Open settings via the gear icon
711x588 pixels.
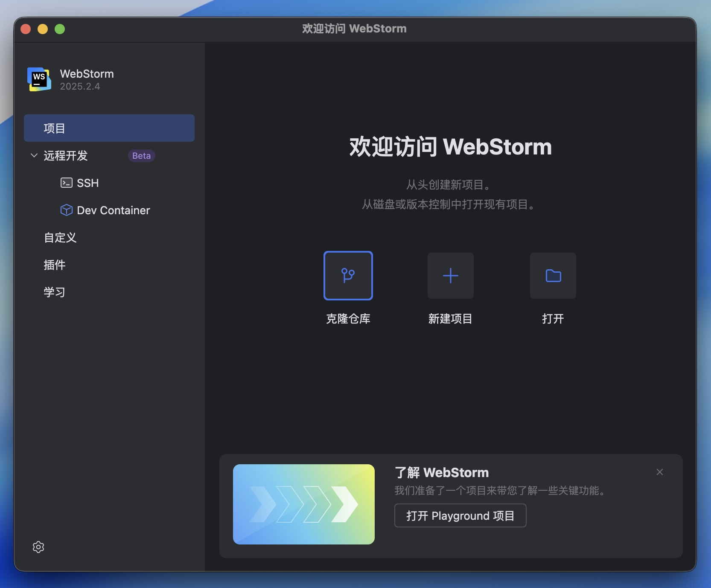pyautogui.click(x=38, y=547)
